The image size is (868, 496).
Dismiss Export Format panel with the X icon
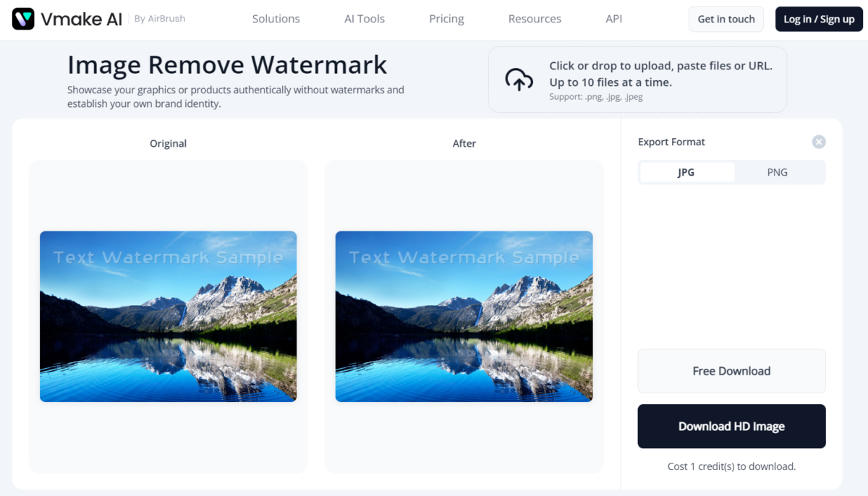[x=818, y=142]
